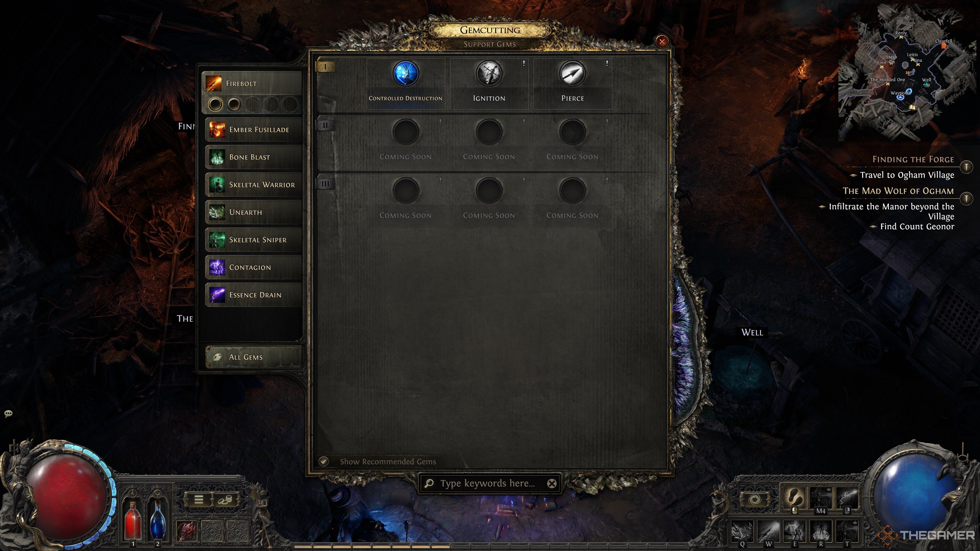Expand Tier II support gems section

tap(325, 124)
